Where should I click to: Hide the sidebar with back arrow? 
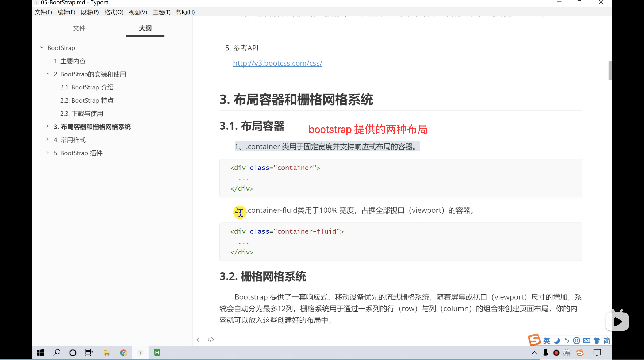point(198,340)
